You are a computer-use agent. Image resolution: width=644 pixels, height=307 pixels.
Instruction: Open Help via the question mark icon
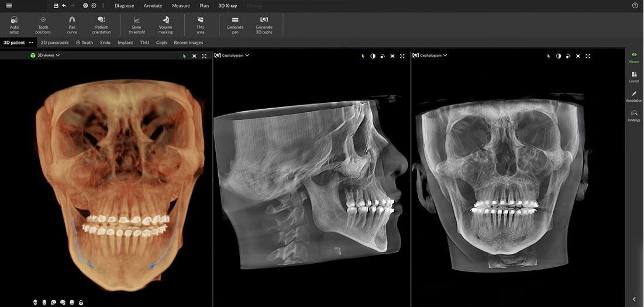click(635, 5)
